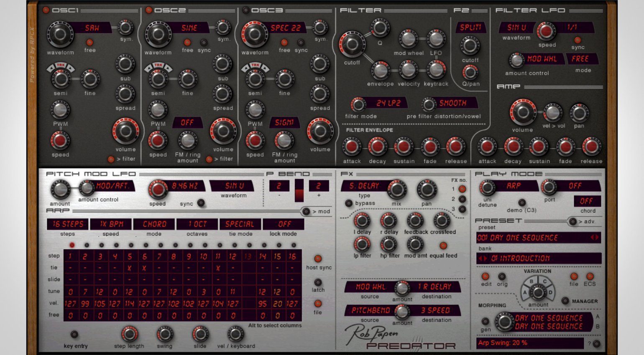The image size is (644, 355).
Task: Click the morphing amount knob
Action: coord(504,322)
